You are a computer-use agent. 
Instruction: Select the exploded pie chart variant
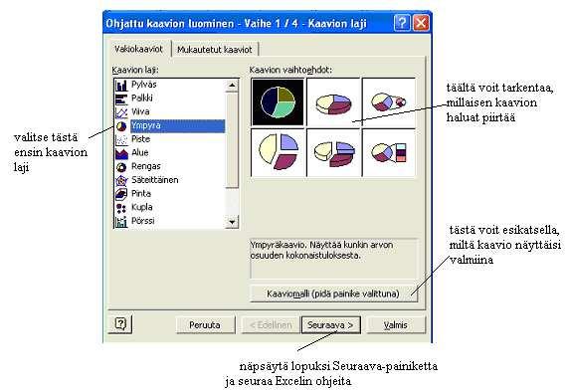coord(278,152)
